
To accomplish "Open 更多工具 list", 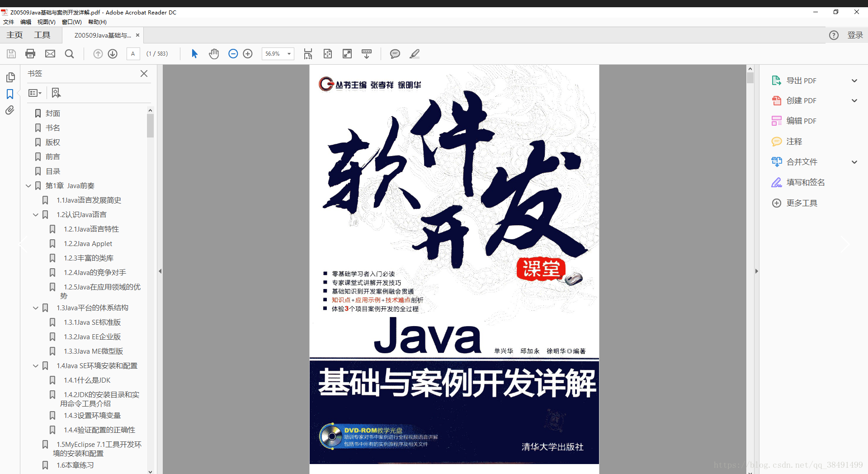I will (x=794, y=203).
